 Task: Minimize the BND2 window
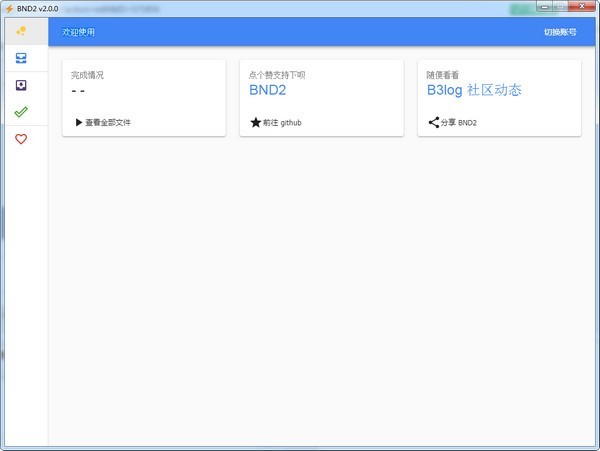tap(545, 7)
